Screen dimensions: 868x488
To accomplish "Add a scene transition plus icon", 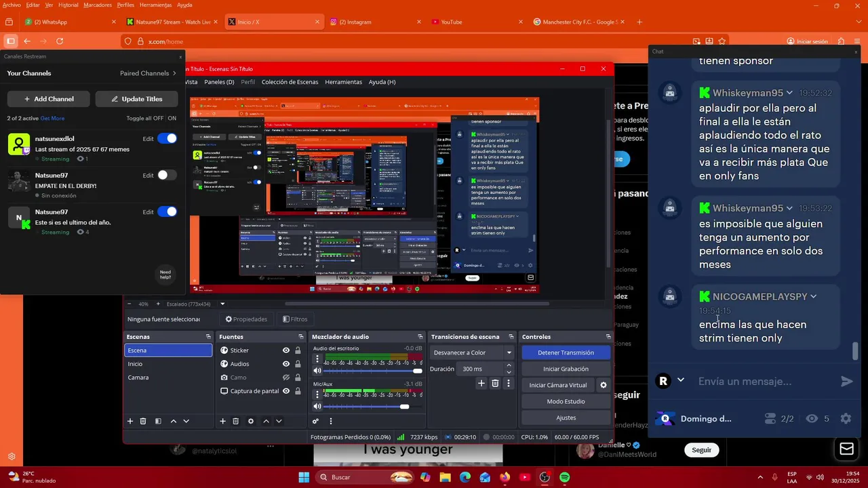I will click(481, 383).
